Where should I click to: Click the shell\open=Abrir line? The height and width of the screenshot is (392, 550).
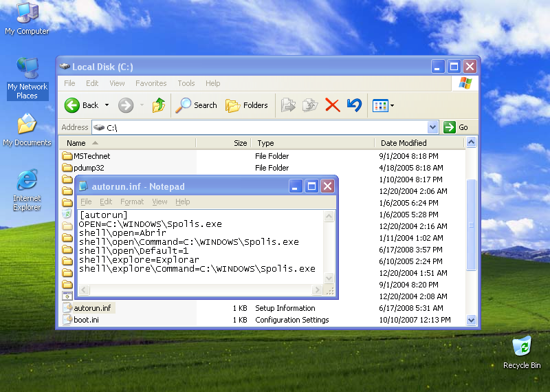122,232
